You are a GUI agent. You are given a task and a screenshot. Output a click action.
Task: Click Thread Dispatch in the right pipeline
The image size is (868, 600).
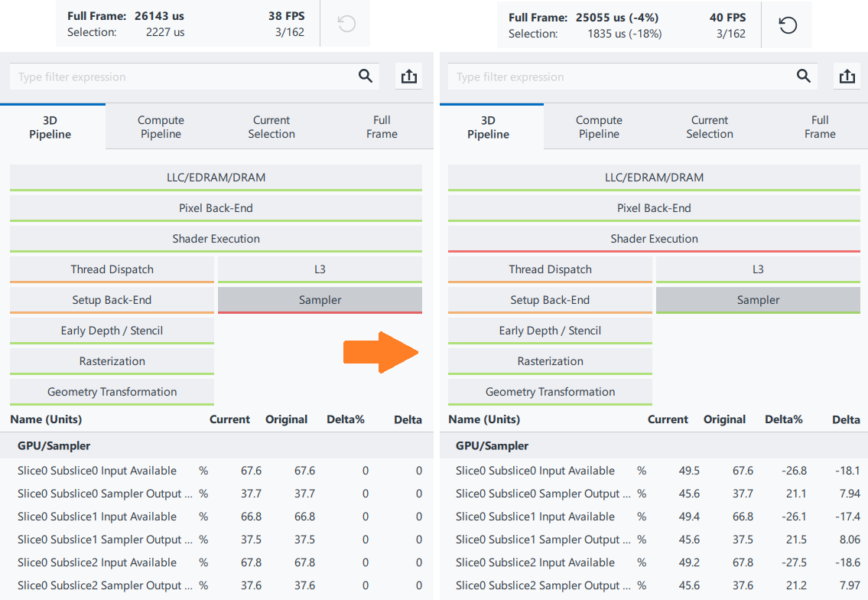click(x=550, y=269)
